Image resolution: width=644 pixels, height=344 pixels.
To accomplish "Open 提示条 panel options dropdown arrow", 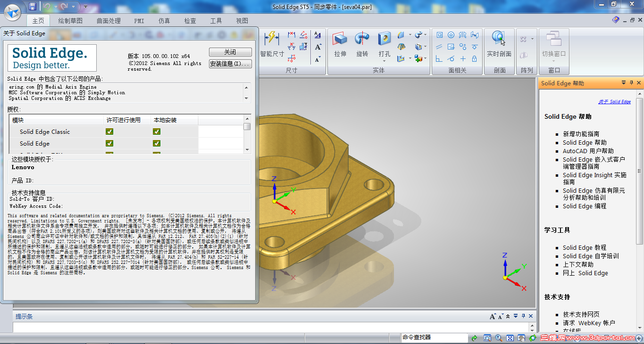I will (516, 316).
